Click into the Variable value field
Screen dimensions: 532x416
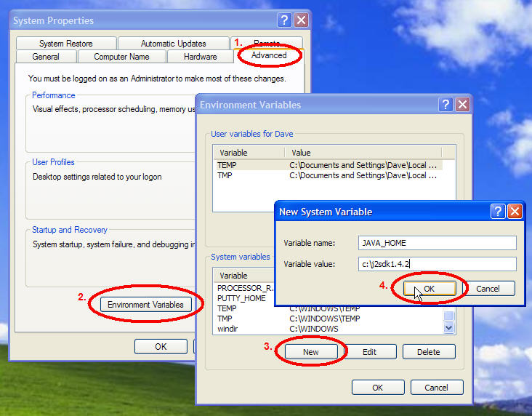[x=437, y=264]
